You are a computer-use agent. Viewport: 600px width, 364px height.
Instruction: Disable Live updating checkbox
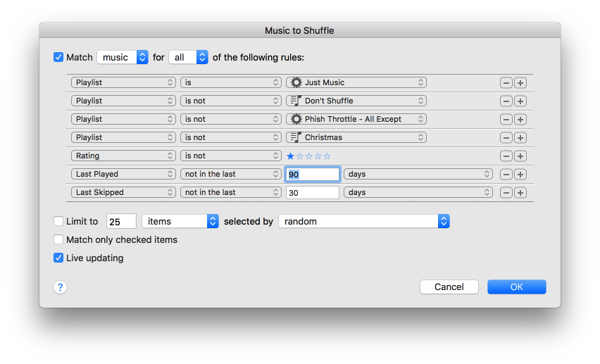click(58, 258)
